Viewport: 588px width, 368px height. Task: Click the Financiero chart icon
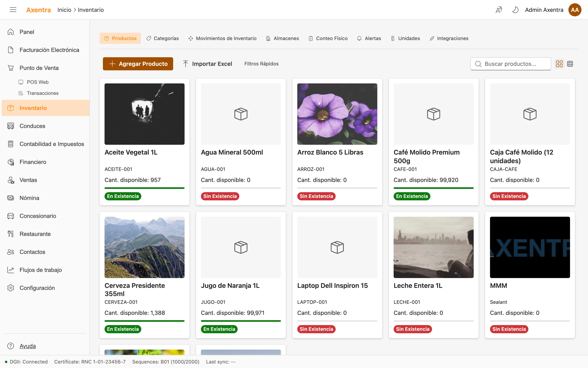point(11,162)
